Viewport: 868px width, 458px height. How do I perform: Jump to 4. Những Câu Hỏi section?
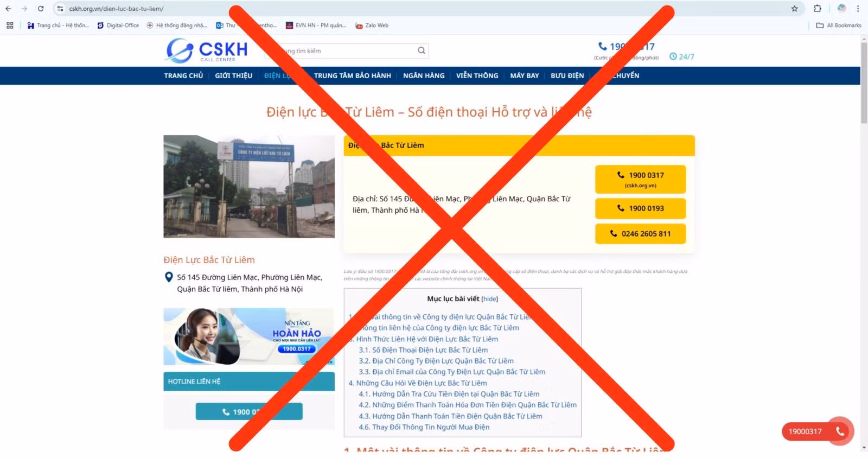(418, 383)
